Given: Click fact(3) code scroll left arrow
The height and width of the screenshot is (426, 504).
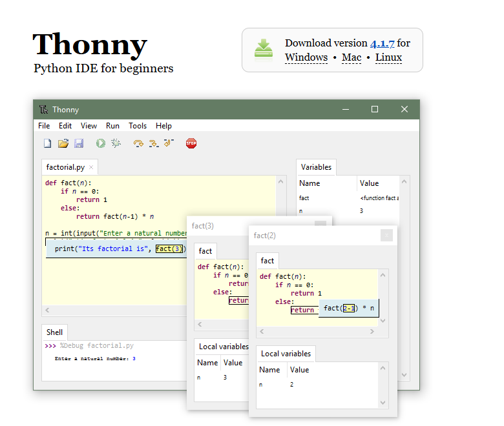Looking at the screenshot, I should (x=200, y=324).
